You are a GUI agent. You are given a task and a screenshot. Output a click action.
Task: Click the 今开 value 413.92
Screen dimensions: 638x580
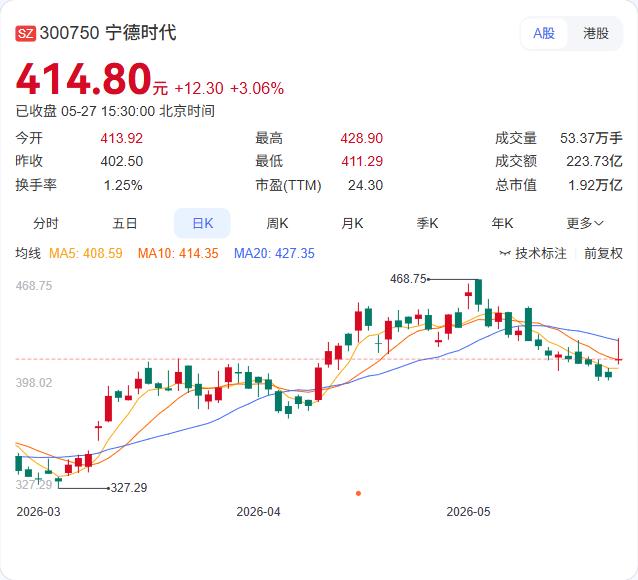(x=122, y=138)
